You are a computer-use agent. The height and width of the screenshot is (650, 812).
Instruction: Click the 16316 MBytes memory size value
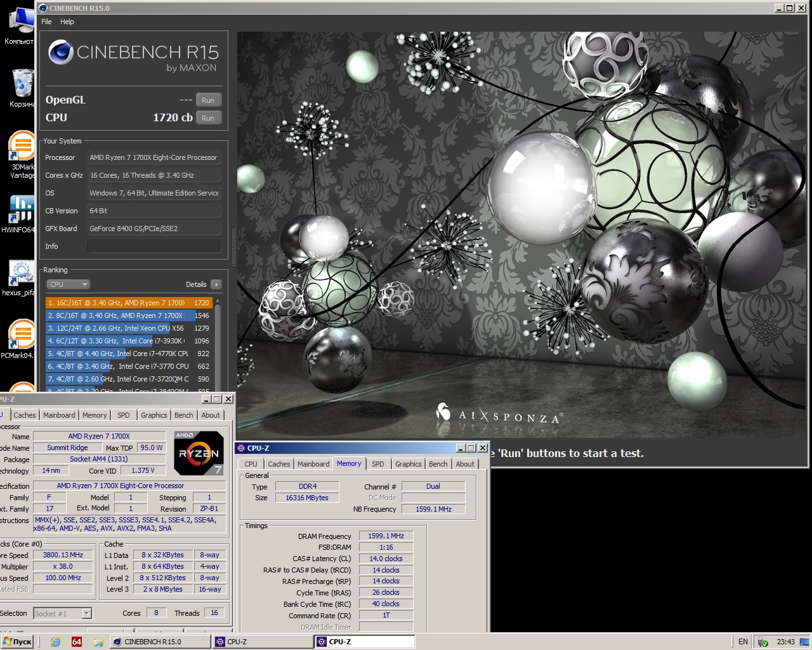[x=308, y=498]
